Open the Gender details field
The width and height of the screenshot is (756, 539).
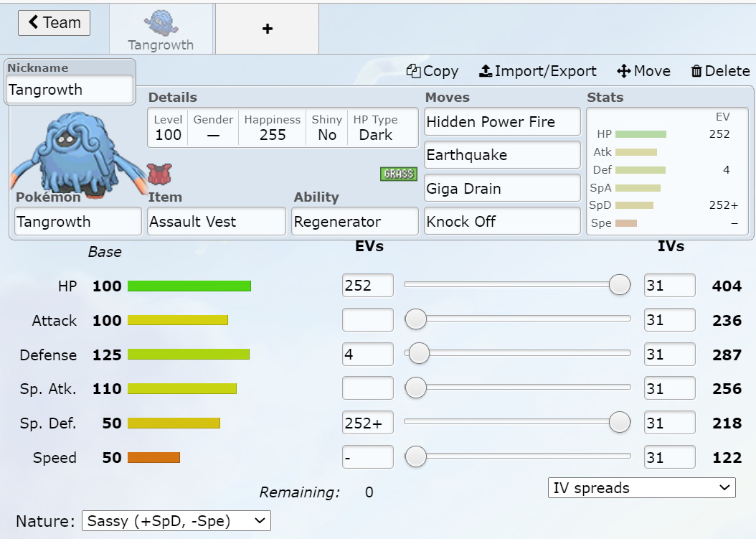pyautogui.click(x=213, y=128)
